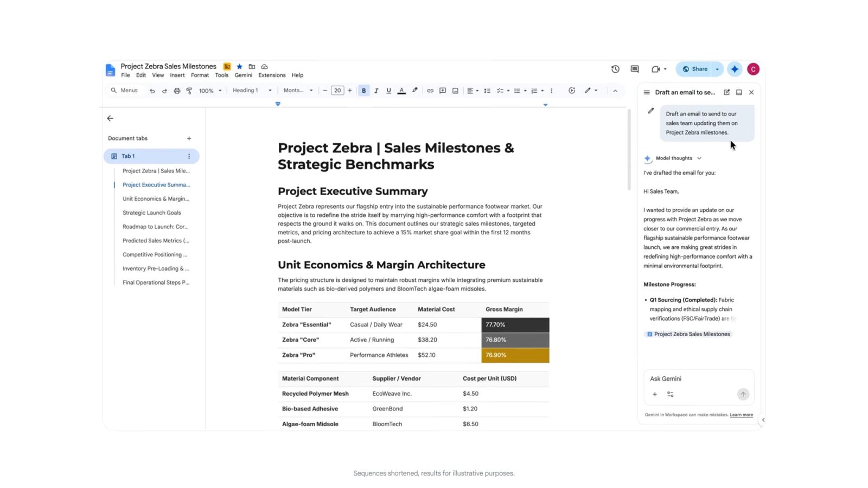
Task: Open the Google Docs home icon
Action: tap(110, 70)
